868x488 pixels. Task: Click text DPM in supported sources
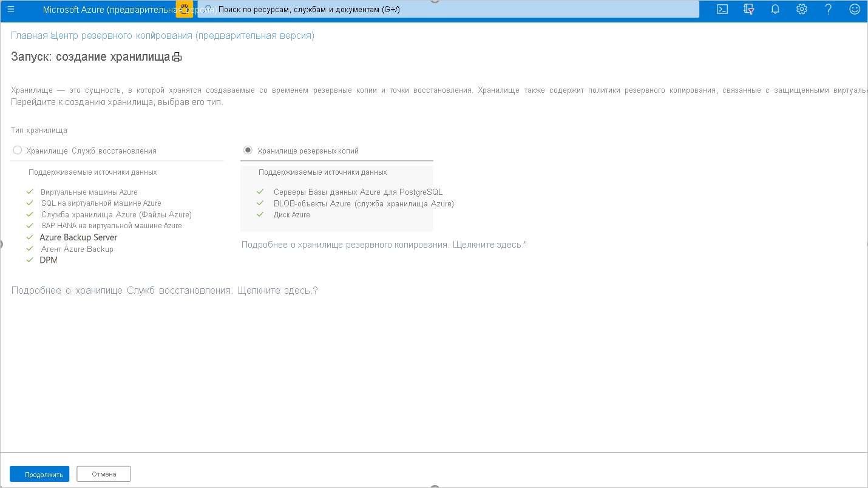pos(49,260)
